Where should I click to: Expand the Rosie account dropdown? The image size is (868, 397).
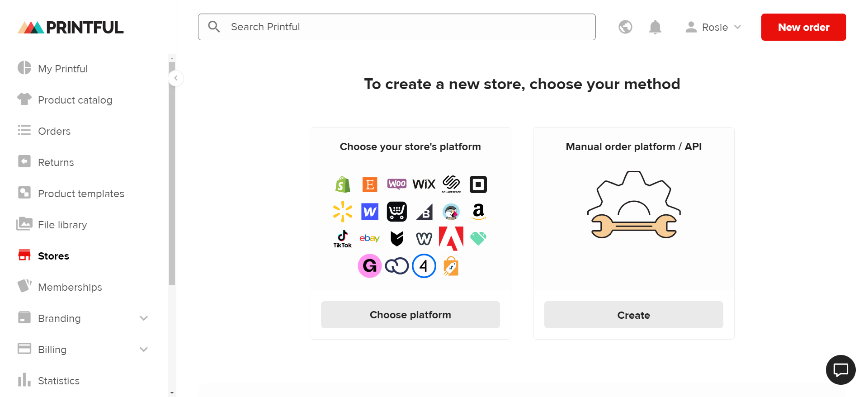713,27
